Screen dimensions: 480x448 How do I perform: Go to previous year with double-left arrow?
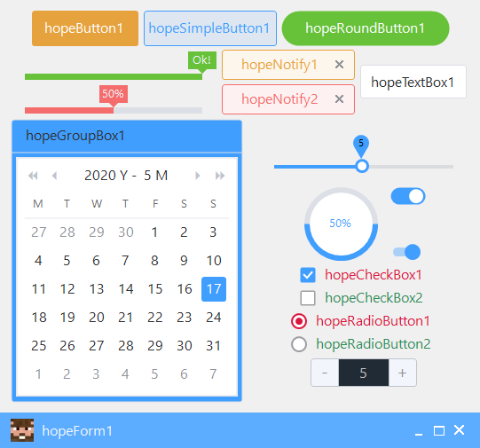33,176
